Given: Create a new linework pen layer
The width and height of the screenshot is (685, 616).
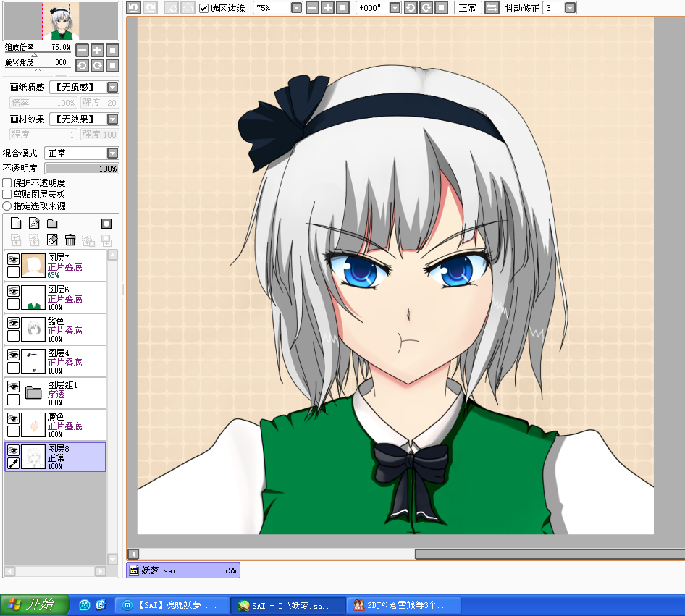Looking at the screenshot, I should (x=34, y=224).
